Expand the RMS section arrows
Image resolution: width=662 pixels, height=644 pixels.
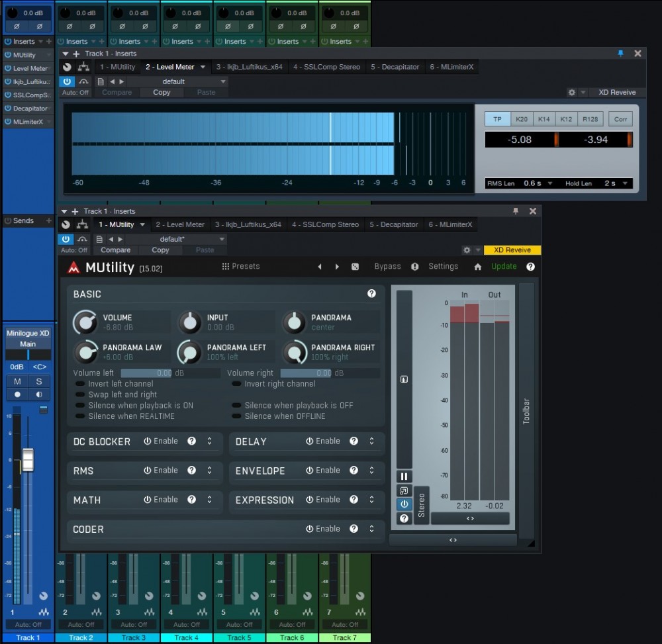pyautogui.click(x=209, y=470)
